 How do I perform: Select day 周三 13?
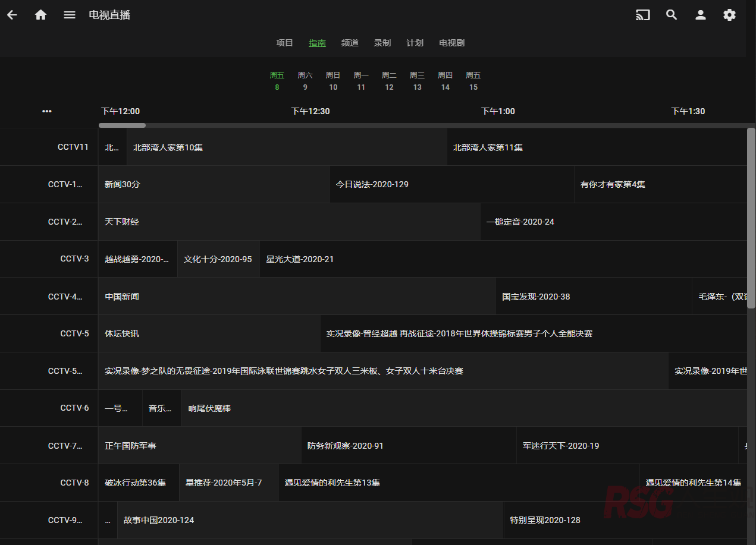pos(418,81)
